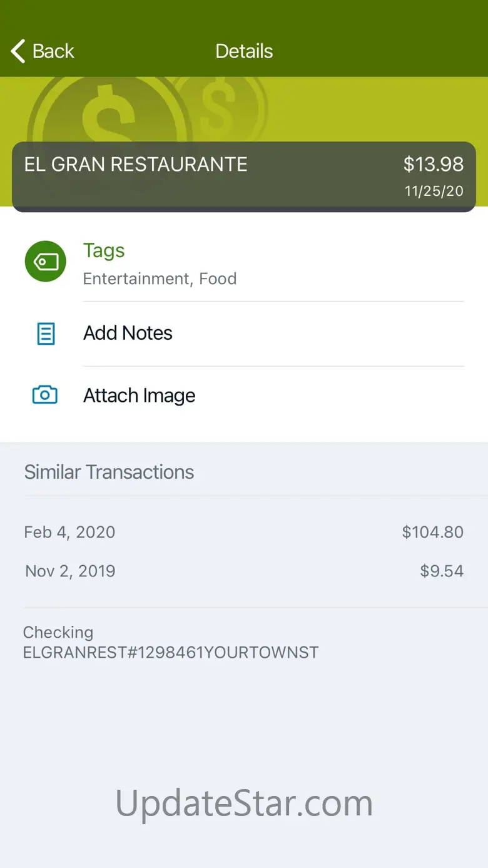Screen dimensions: 488x868
Task: Tap EL GRAN RESTAURANTE merchant name
Action: pyautogui.click(x=136, y=165)
